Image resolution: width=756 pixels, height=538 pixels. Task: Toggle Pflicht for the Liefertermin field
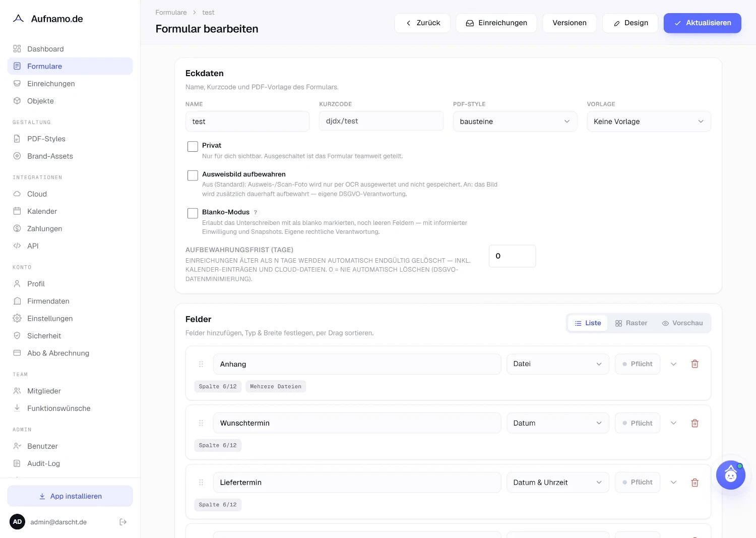click(x=638, y=483)
